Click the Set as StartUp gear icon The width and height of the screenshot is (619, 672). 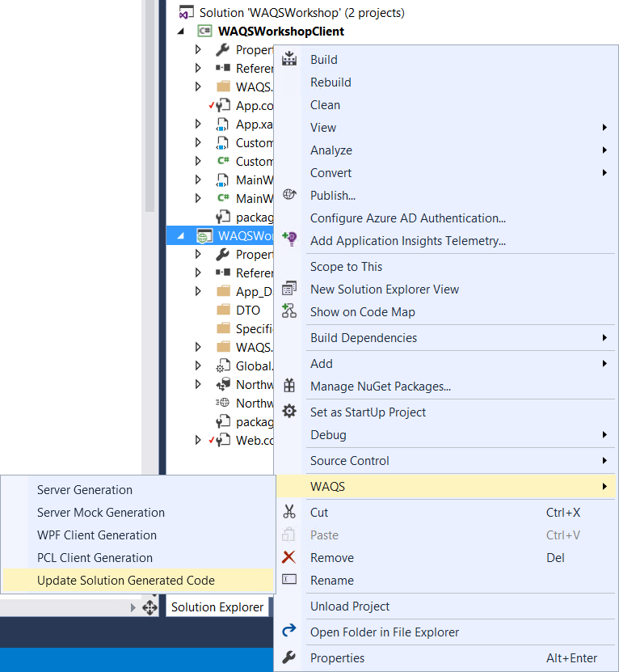click(x=289, y=412)
